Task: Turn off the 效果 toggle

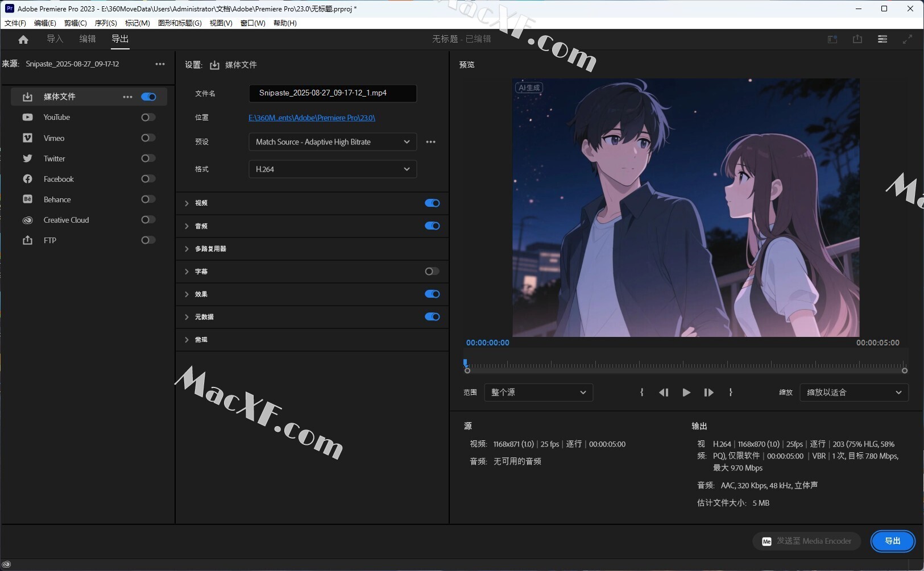Action: 432,294
